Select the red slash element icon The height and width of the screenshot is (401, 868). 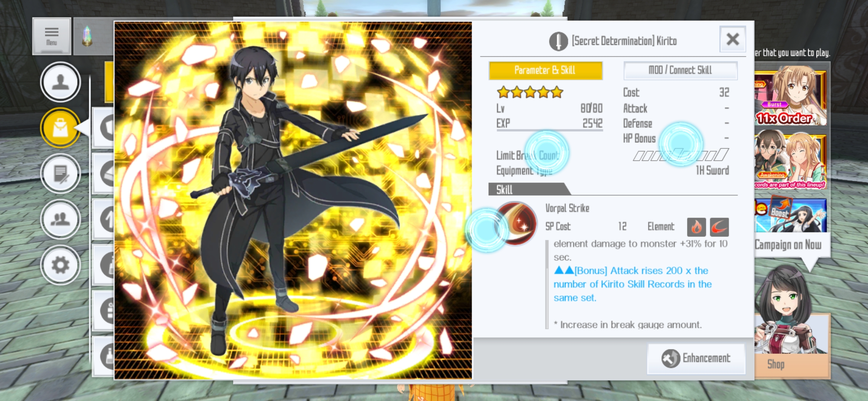[719, 227]
